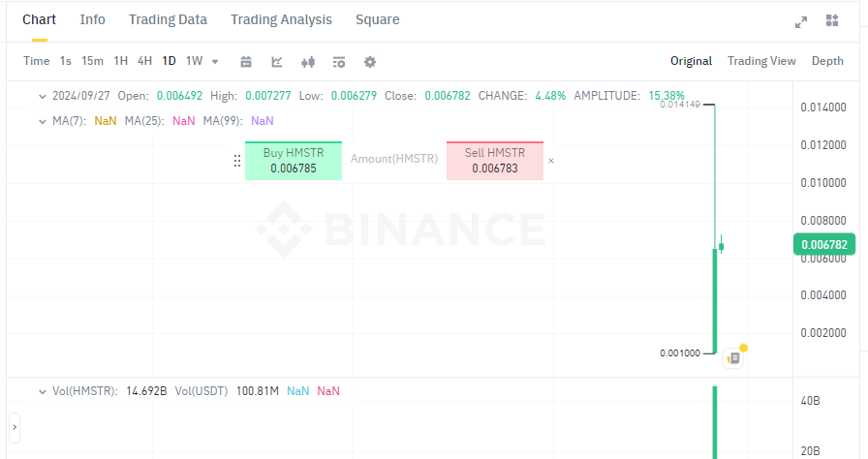Select the 15m interval
Screen dimensions: 868x459
pos(92,61)
